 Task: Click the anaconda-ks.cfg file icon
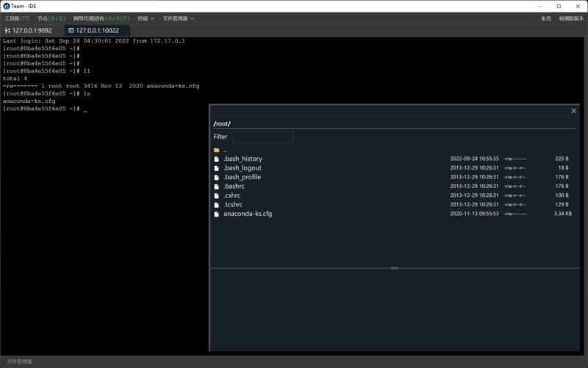click(216, 214)
